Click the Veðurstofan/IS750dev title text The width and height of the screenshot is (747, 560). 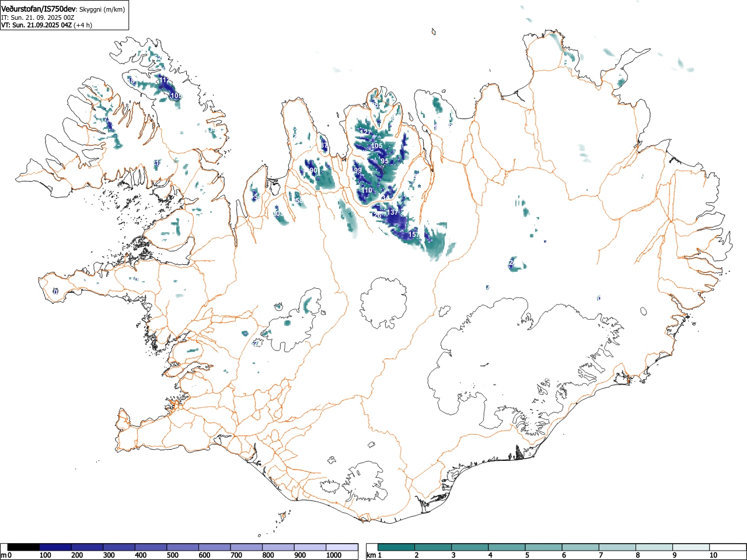coord(39,9)
